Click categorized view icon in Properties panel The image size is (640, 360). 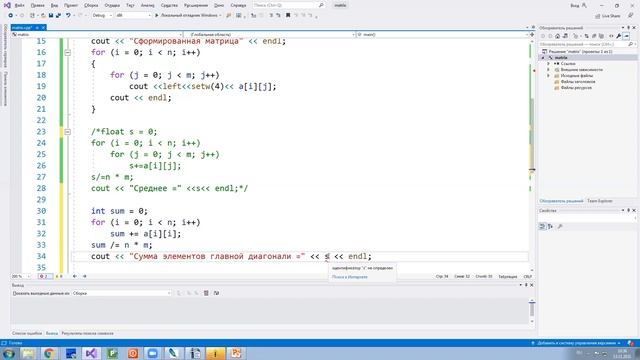pyautogui.click(x=542, y=226)
